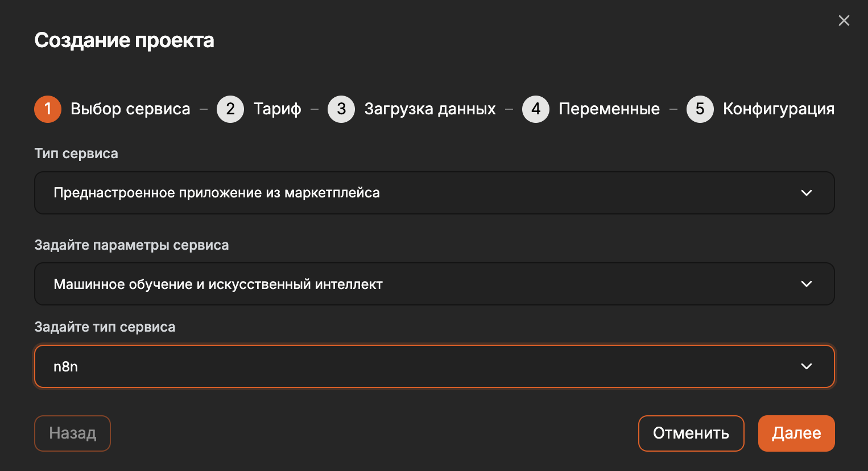Switch to the 'Переменные' step label
The width and height of the screenshot is (868, 471).
click(x=609, y=109)
